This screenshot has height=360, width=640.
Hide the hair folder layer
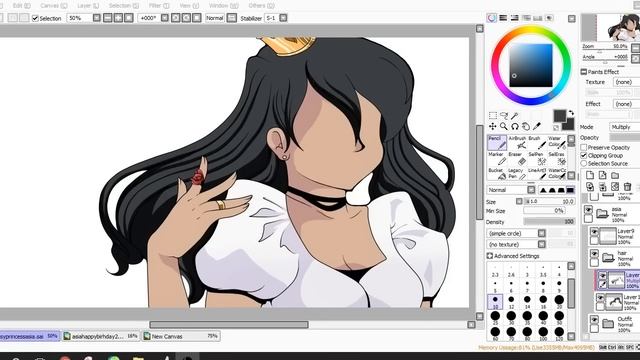594,254
